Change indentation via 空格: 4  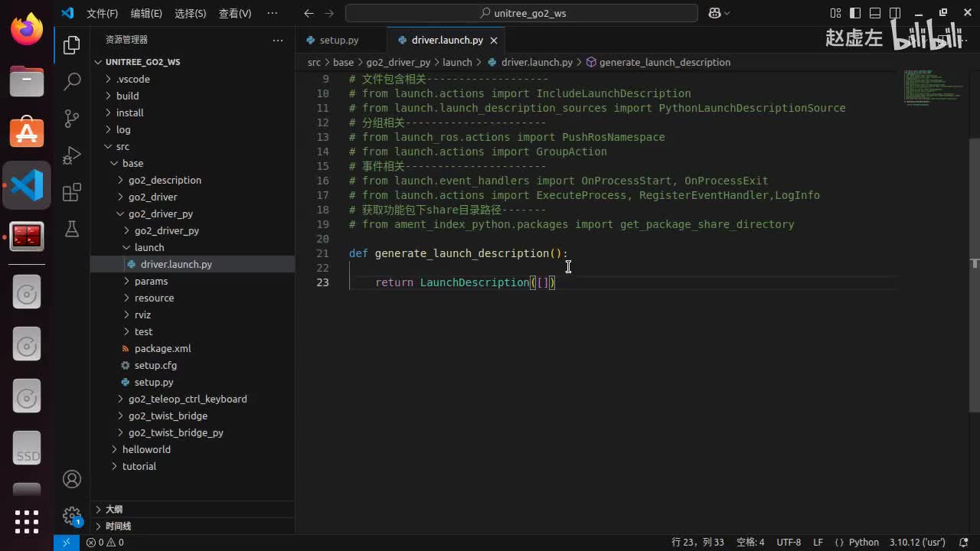(750, 542)
